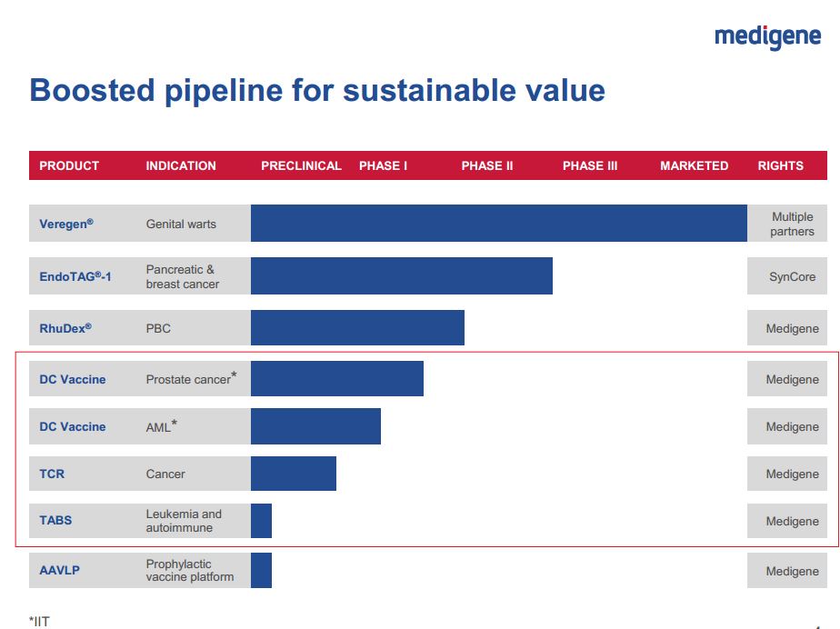840x629 pixels.
Task: Click the MARKETED column header
Action: (x=694, y=165)
